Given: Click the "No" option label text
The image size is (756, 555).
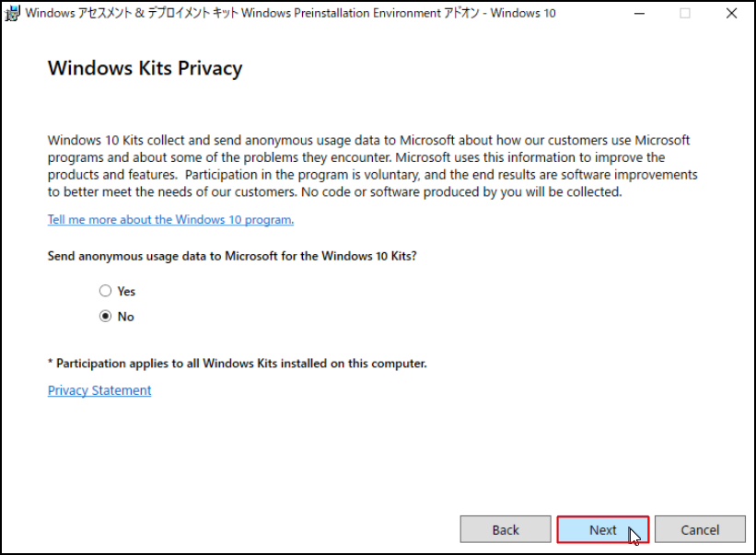Looking at the screenshot, I should click(x=126, y=317).
